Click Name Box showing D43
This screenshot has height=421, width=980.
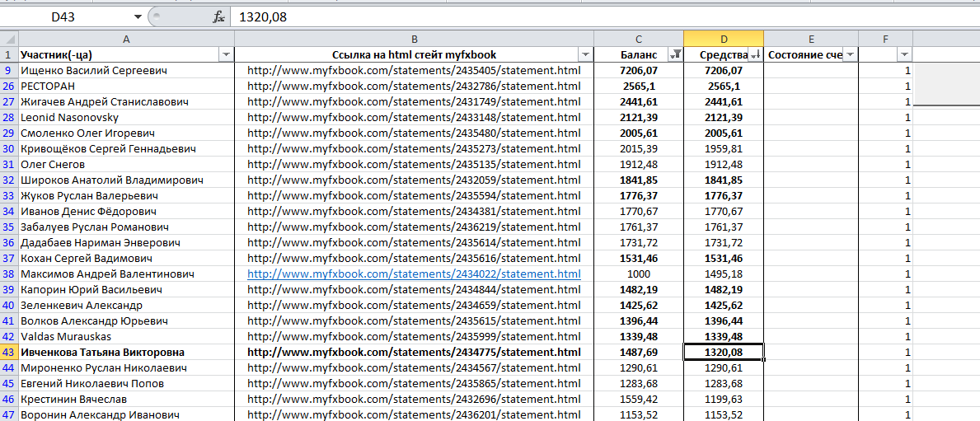pos(64,16)
